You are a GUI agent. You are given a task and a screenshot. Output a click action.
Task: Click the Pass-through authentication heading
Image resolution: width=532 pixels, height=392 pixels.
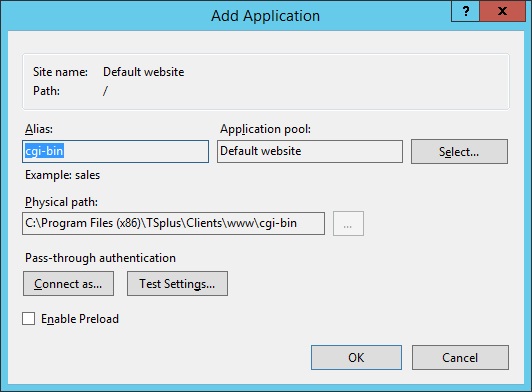(100, 258)
